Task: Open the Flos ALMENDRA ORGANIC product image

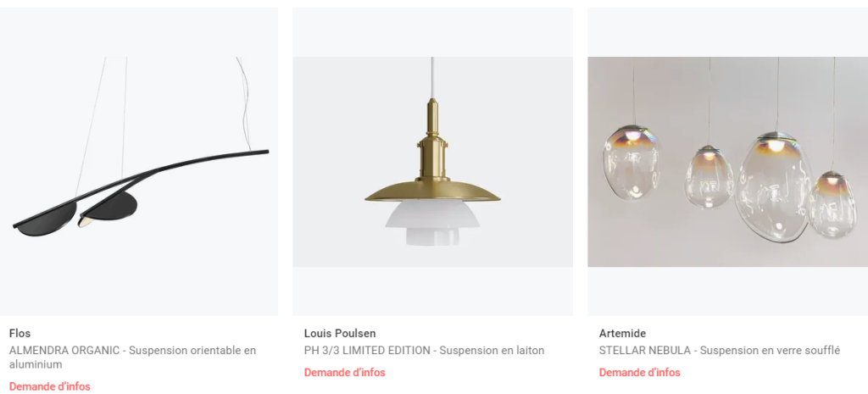Action: [x=139, y=162]
